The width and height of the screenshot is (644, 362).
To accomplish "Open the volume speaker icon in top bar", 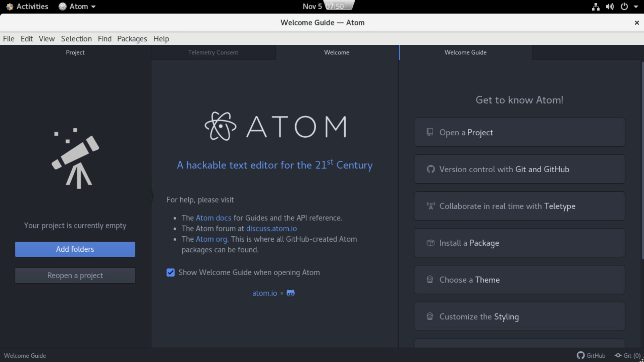I will [610, 6].
